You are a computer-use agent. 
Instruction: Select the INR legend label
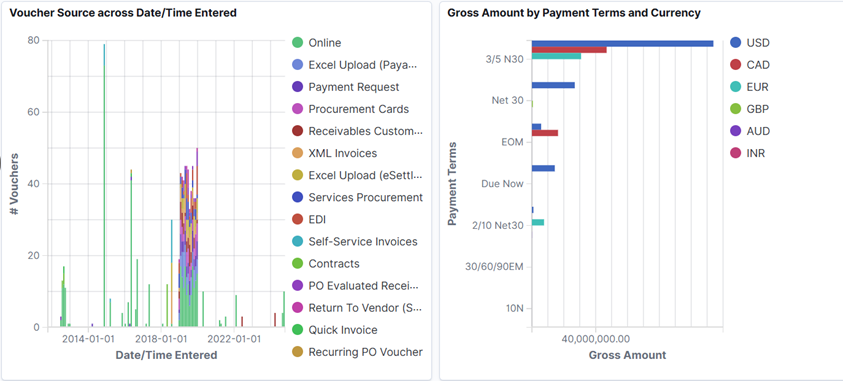pos(756,153)
